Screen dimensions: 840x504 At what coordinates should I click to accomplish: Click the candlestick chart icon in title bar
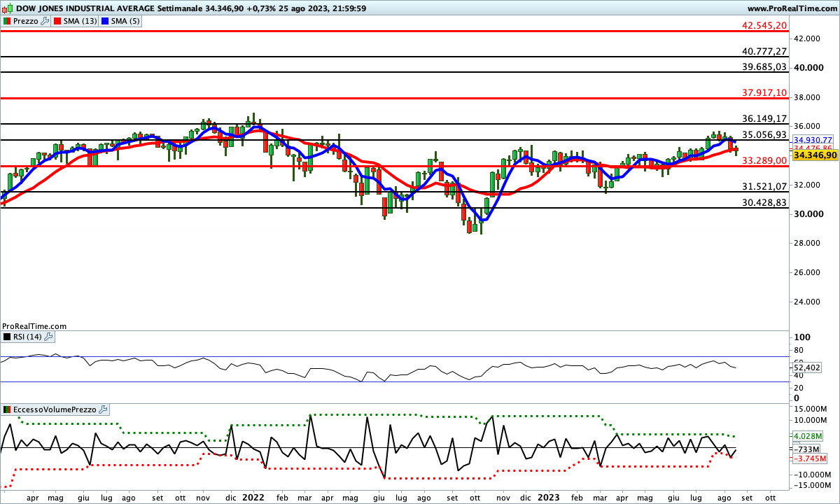pos(6,8)
